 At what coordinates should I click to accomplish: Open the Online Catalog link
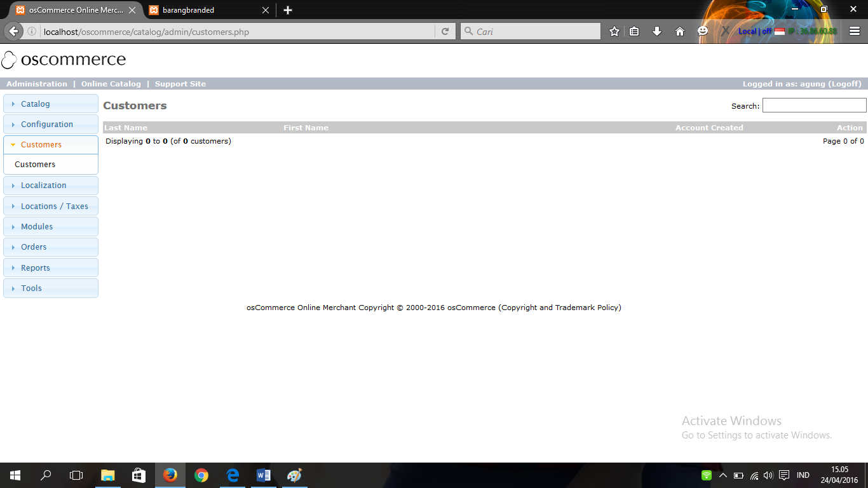111,84
